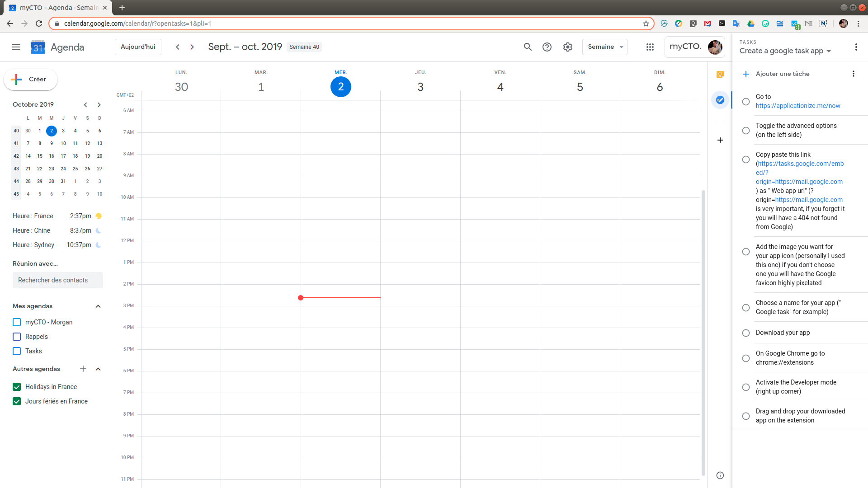Select Thursday 3 column header
The height and width of the screenshot is (488, 868).
420,82
